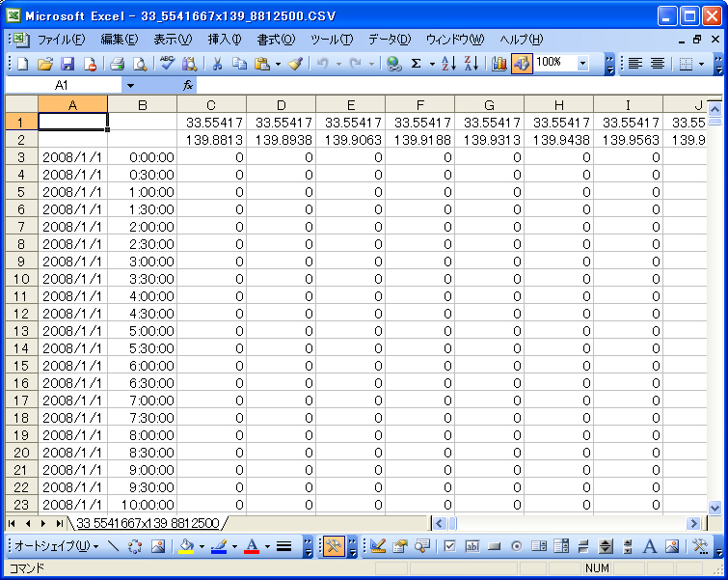The width and height of the screenshot is (728, 580).
Task: Open control Properties window
Action: point(400,546)
